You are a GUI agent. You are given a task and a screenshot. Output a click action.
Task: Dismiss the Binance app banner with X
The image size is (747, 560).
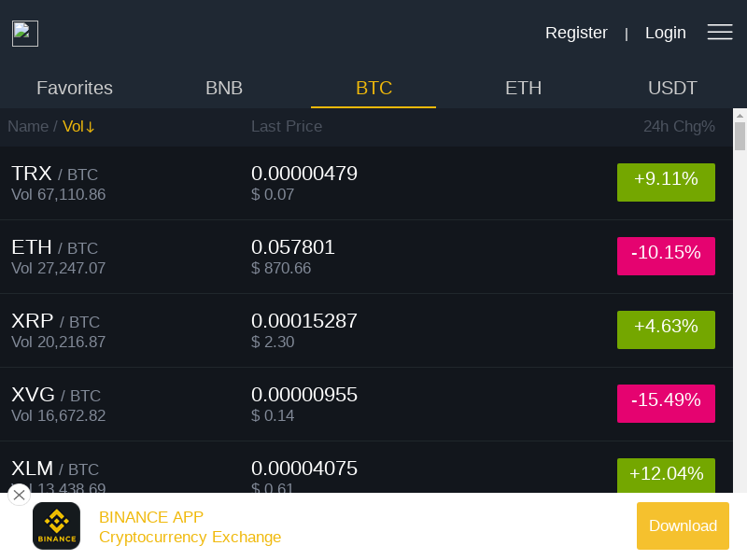[19, 495]
